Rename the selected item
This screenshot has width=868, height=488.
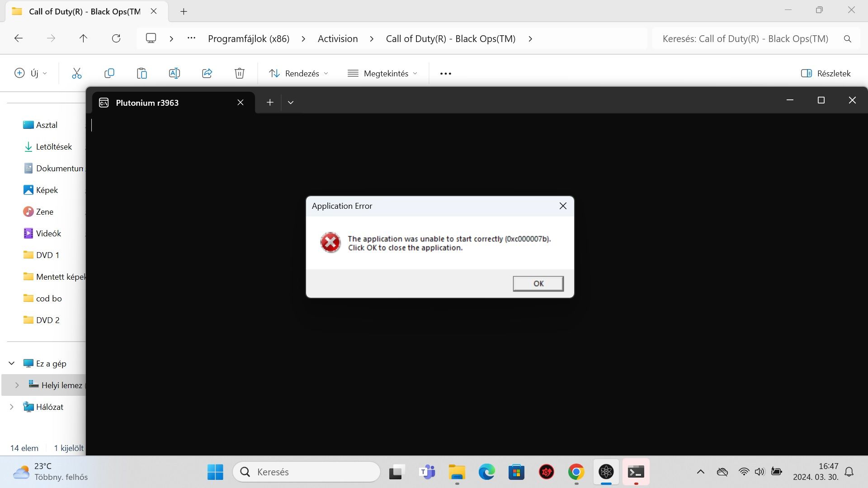[175, 73]
